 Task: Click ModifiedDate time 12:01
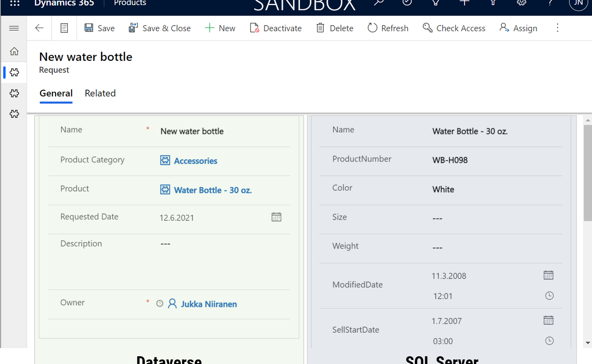[443, 296]
